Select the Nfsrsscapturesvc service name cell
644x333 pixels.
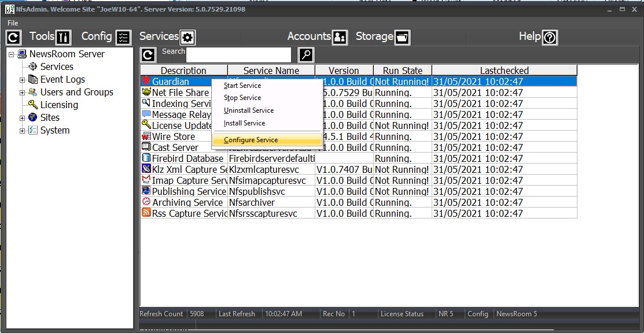pos(271,213)
